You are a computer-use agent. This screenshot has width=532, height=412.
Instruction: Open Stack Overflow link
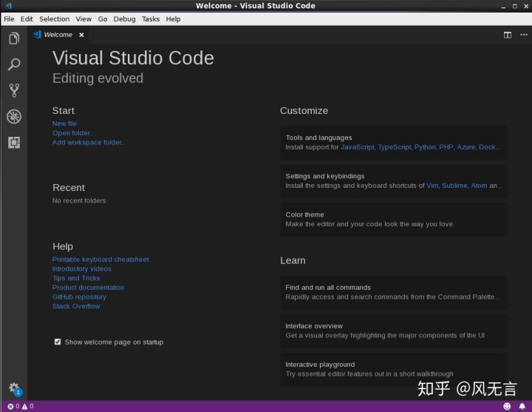click(x=76, y=306)
